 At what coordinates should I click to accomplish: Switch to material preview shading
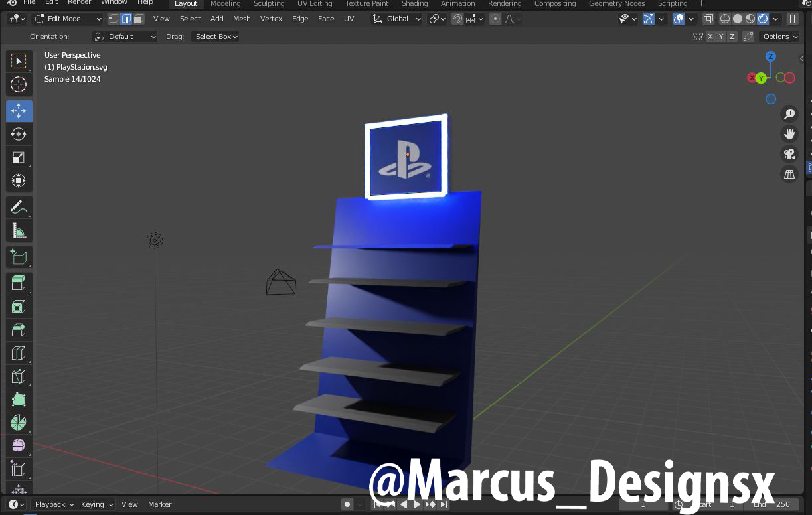[x=750, y=19]
